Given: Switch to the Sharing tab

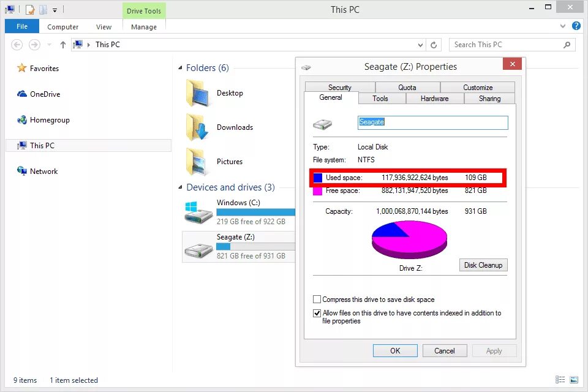Looking at the screenshot, I should (x=490, y=98).
